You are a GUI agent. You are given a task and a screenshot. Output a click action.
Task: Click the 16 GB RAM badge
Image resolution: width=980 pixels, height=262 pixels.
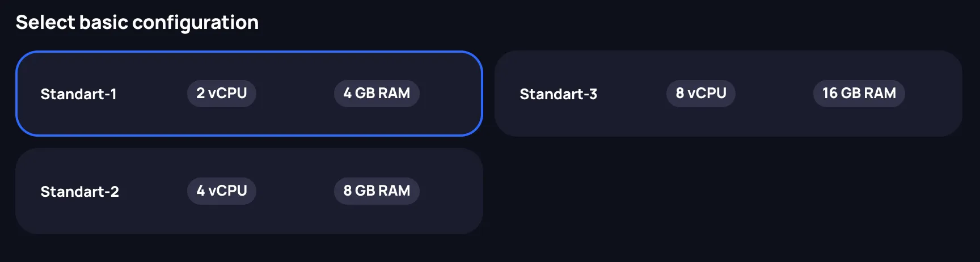(x=859, y=94)
